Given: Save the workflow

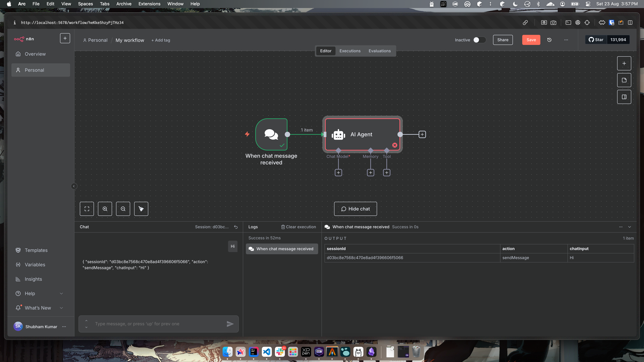Looking at the screenshot, I should coord(531,40).
